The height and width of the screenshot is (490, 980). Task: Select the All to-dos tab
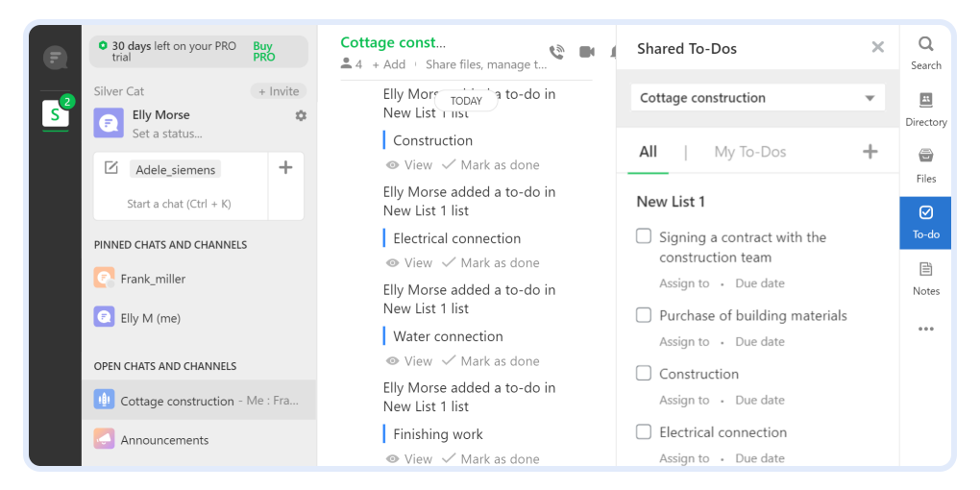coord(649,152)
